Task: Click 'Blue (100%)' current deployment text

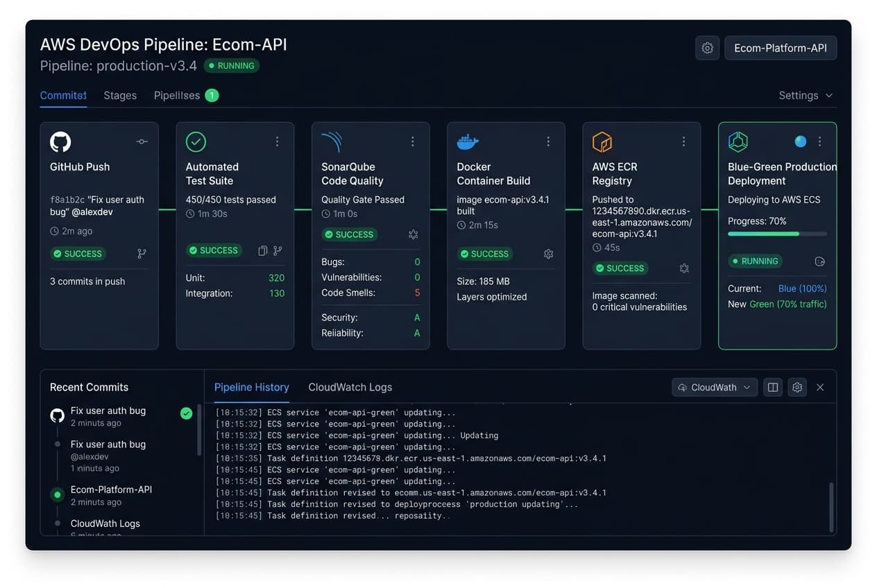Action: click(803, 288)
